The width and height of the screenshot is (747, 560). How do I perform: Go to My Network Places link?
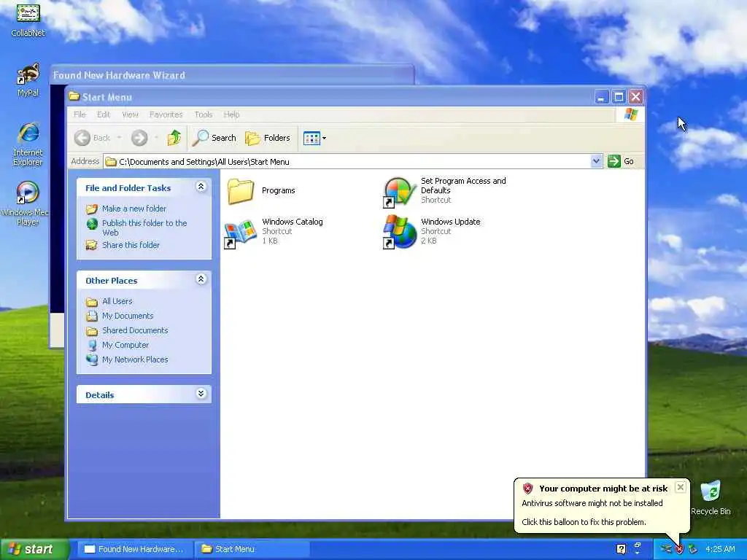[135, 359]
